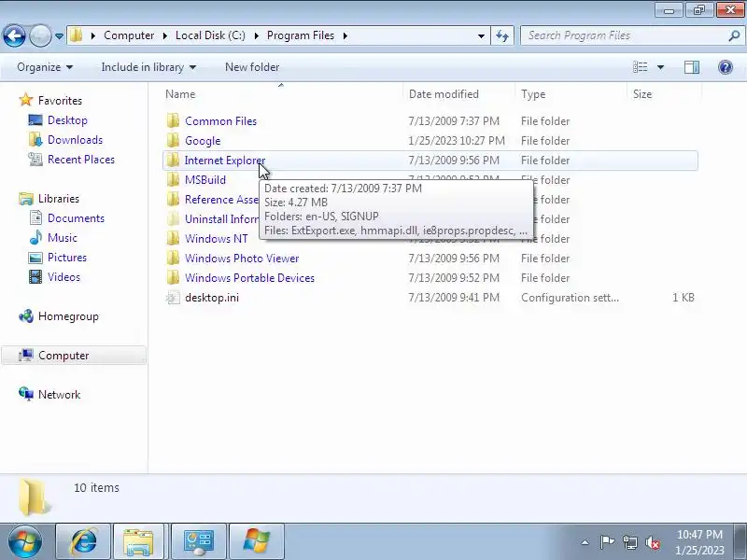The image size is (747, 560).
Task: Expand the address bar history dropdown
Action: pyautogui.click(x=481, y=35)
